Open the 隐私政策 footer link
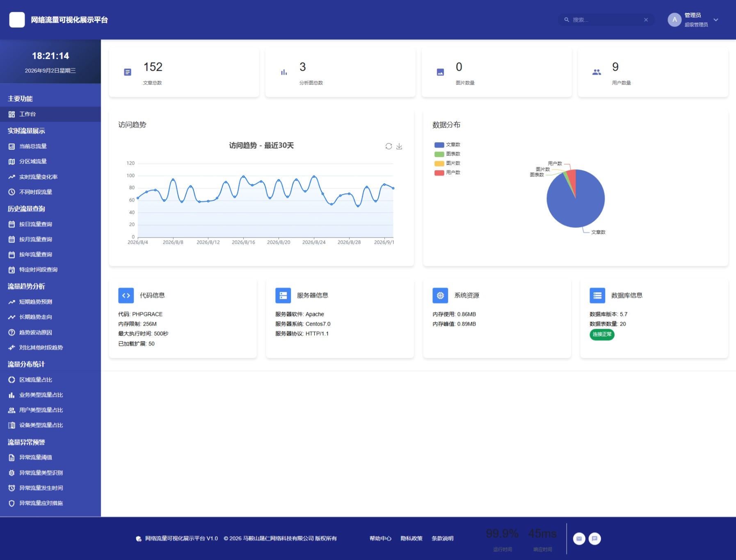 coord(411,539)
